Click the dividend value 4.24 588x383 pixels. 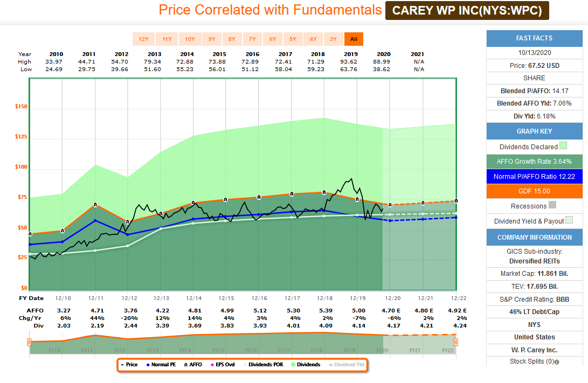coord(460,325)
